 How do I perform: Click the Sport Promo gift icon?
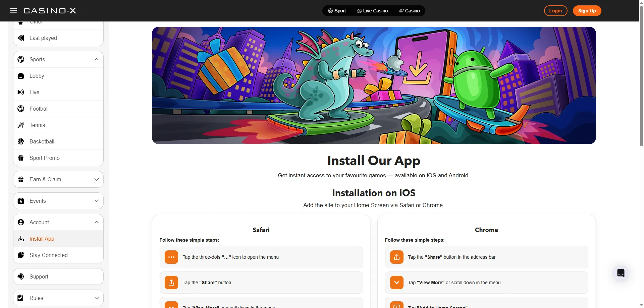click(x=21, y=158)
